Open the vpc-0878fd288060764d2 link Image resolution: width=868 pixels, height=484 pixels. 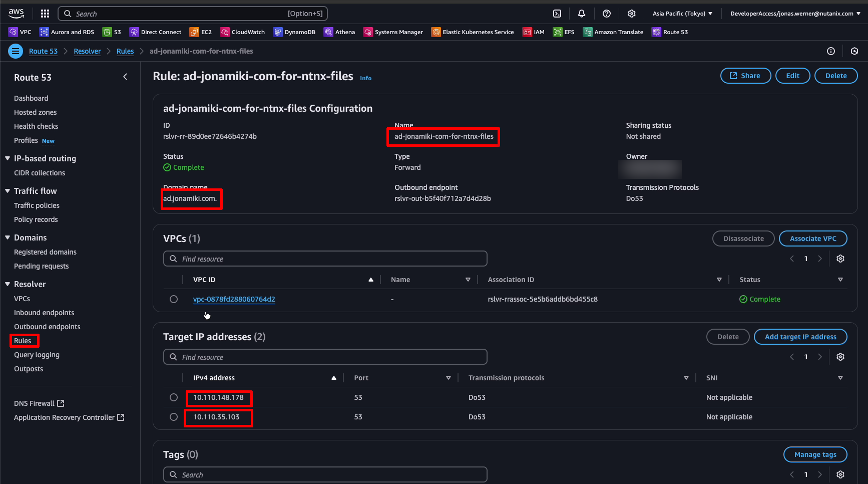pos(234,299)
